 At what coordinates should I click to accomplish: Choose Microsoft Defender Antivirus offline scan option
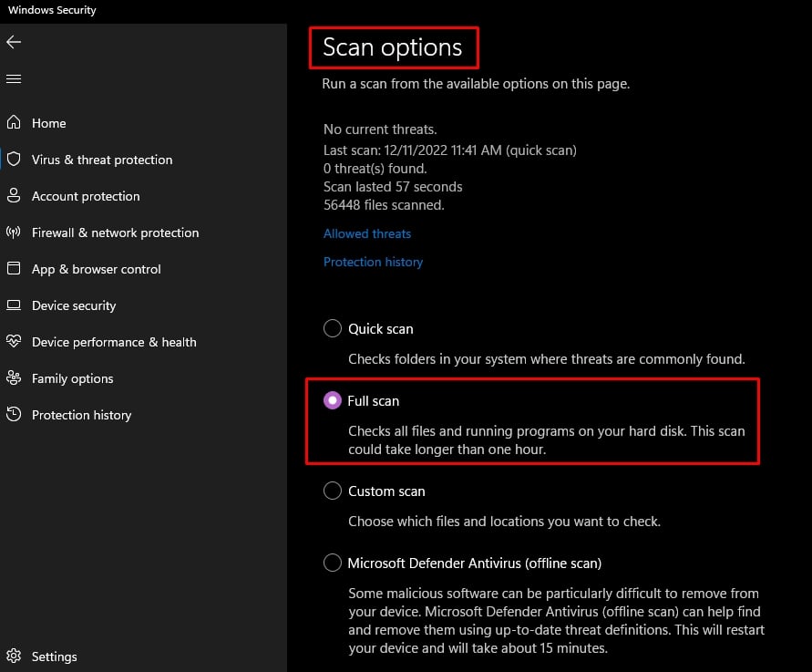click(333, 563)
